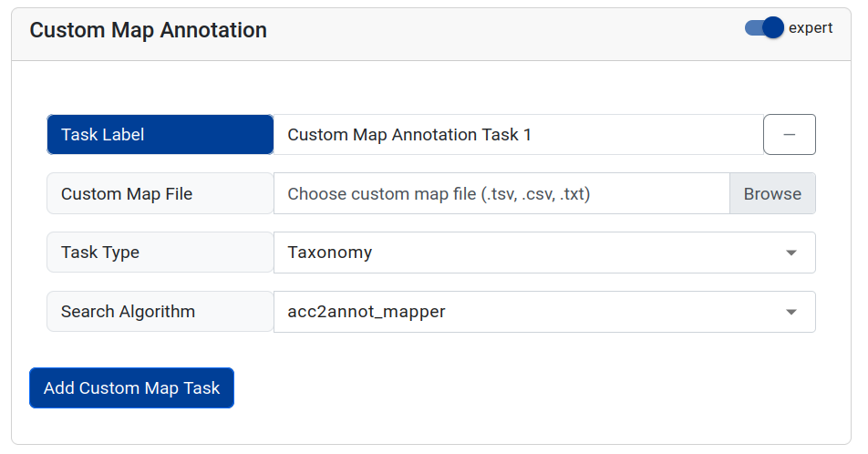Image resolution: width=868 pixels, height=454 pixels.
Task: Click the arrow on the acc2annot_mapper selector
Action: click(790, 312)
